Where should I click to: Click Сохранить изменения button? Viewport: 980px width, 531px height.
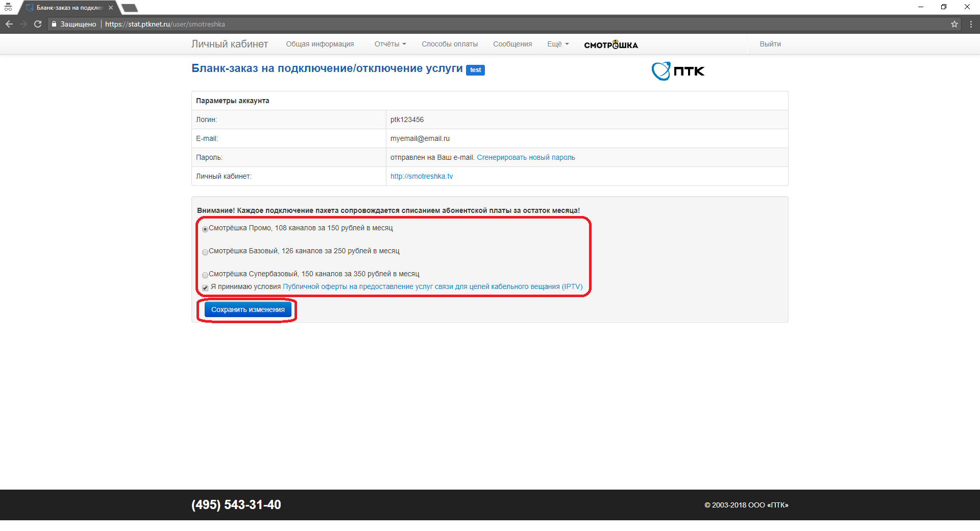248,309
